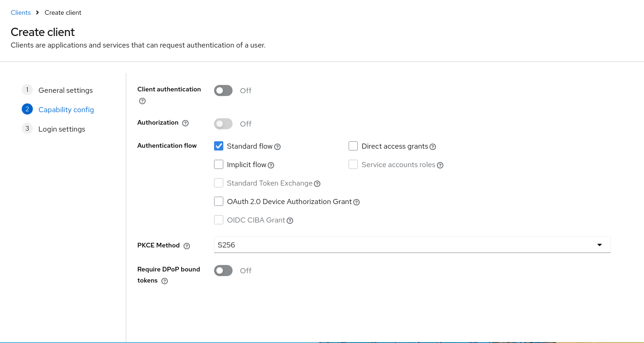Open the help icon beside Client authentication
644x343 pixels.
(142, 101)
